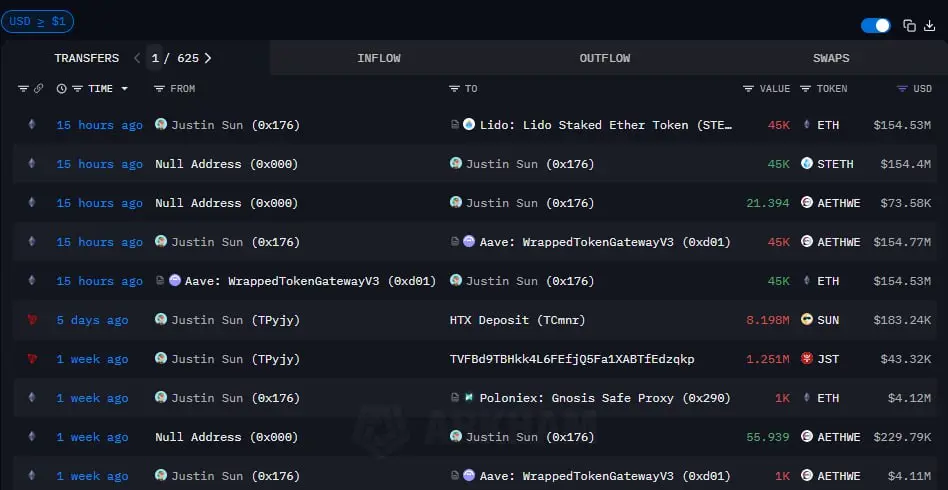The image size is (948, 490).
Task: Click the value 55.939
Action: tap(768, 437)
